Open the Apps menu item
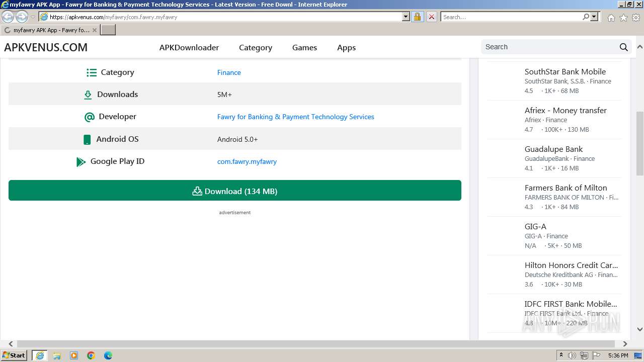The width and height of the screenshot is (644, 362). pos(346,48)
